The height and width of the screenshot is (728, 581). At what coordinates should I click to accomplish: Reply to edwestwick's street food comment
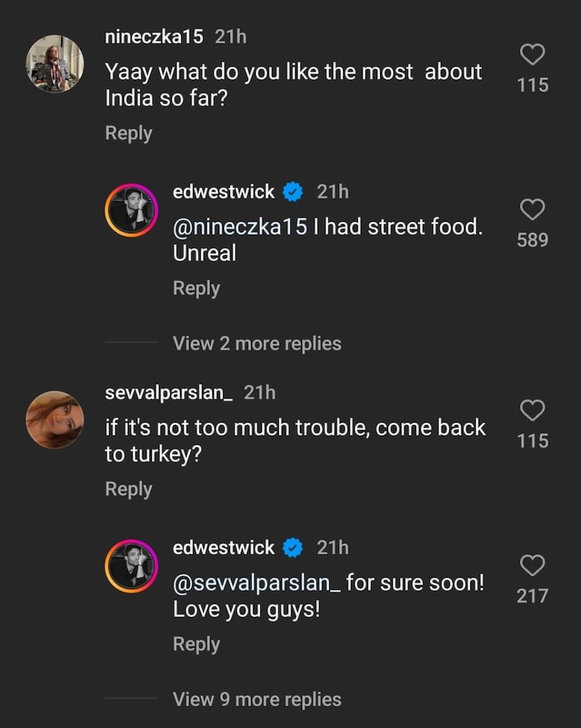(196, 288)
